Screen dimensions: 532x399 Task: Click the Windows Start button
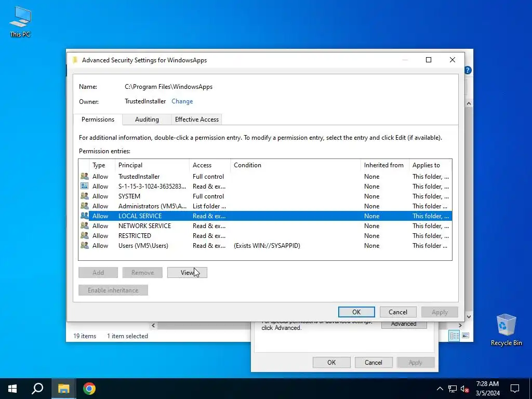pos(12,389)
